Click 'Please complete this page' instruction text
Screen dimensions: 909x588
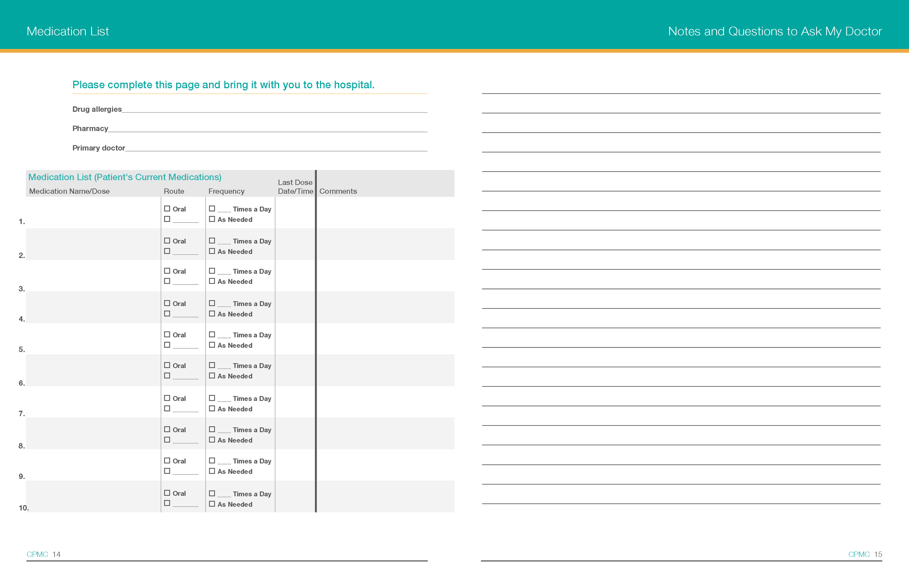pos(223,85)
